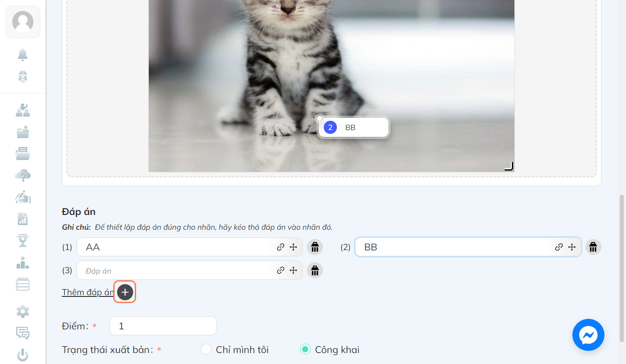
Task: Click the BB label on the image
Action: click(x=353, y=128)
